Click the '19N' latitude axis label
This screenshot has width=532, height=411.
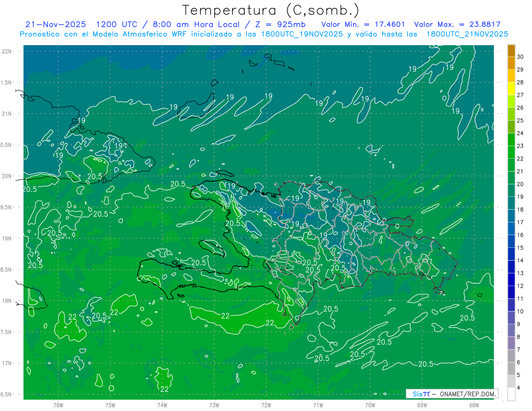coord(7,239)
